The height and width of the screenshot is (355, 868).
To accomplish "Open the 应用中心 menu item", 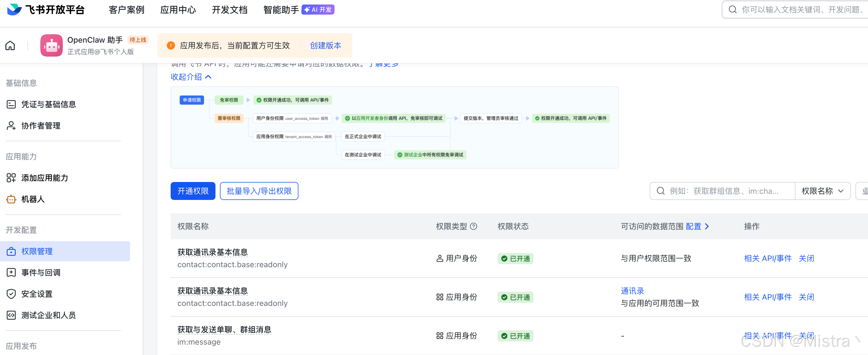I will 178,10.
